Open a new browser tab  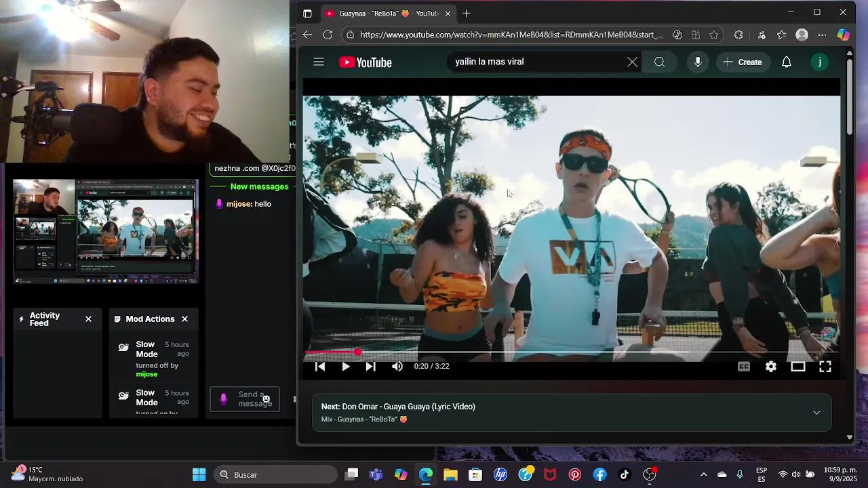[x=466, y=13]
